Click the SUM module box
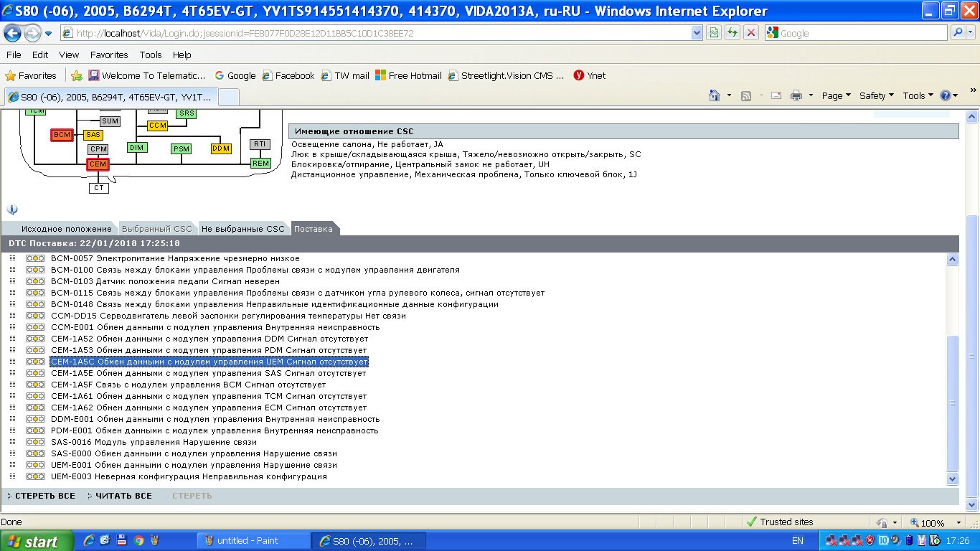980x551 pixels. [110, 121]
